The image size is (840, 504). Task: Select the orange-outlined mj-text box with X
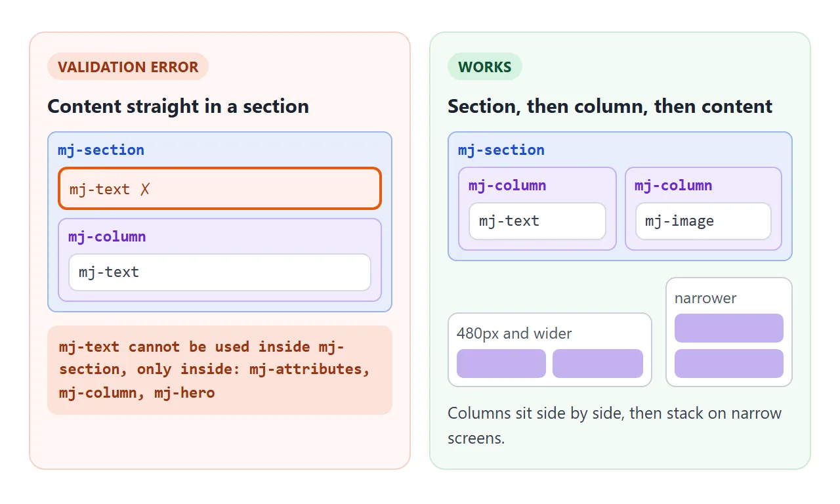point(220,189)
